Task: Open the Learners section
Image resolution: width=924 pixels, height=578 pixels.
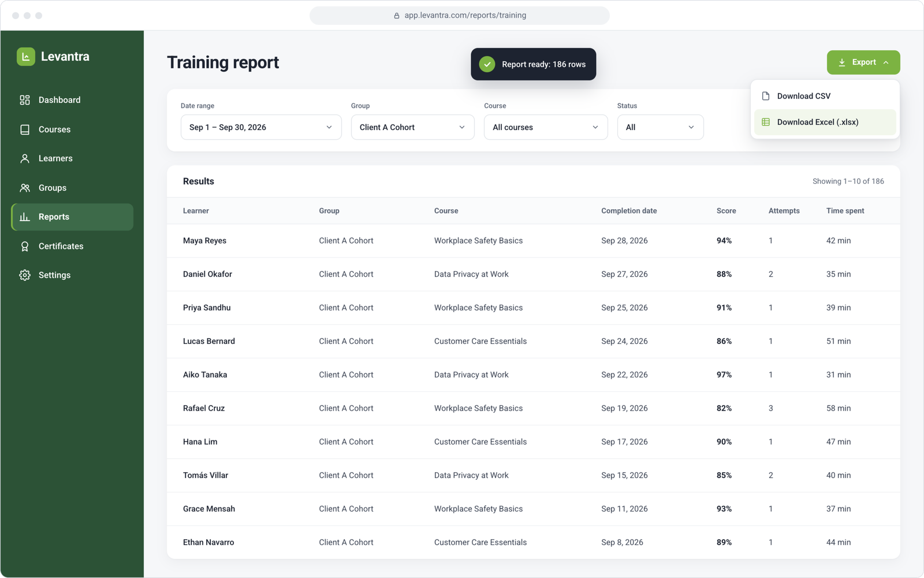Action: click(72, 158)
